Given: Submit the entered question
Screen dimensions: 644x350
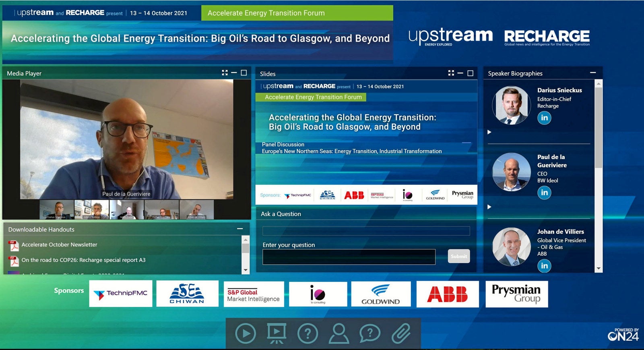Looking at the screenshot, I should click(x=458, y=256).
